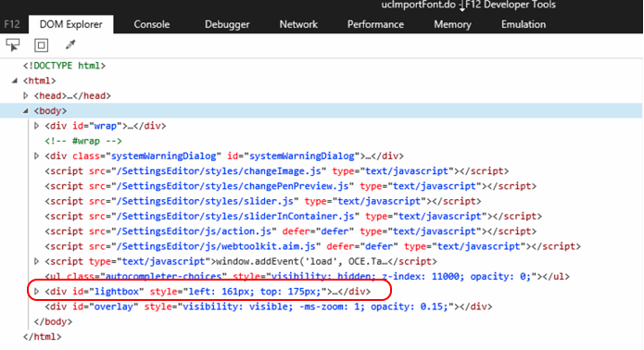Image resolution: width=644 pixels, height=350 pixels.
Task: Select the changePenPreview.js script row
Action: tap(290, 186)
